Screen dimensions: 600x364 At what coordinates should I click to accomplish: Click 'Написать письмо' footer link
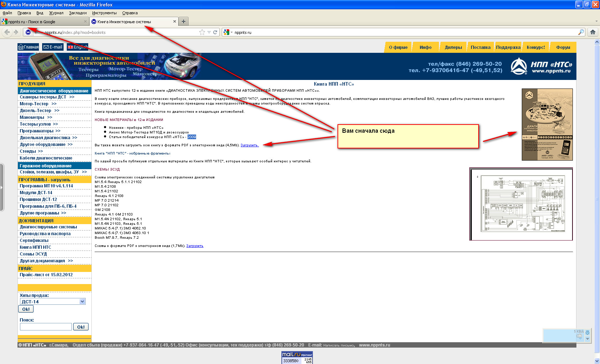339,345
